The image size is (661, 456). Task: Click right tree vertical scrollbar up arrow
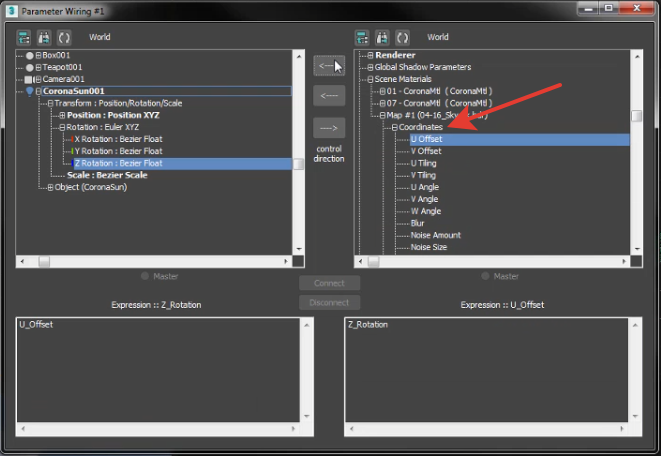[637, 56]
